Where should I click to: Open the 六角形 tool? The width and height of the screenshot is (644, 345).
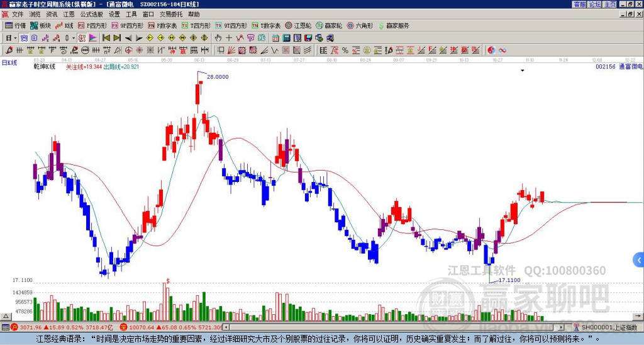pos(360,25)
